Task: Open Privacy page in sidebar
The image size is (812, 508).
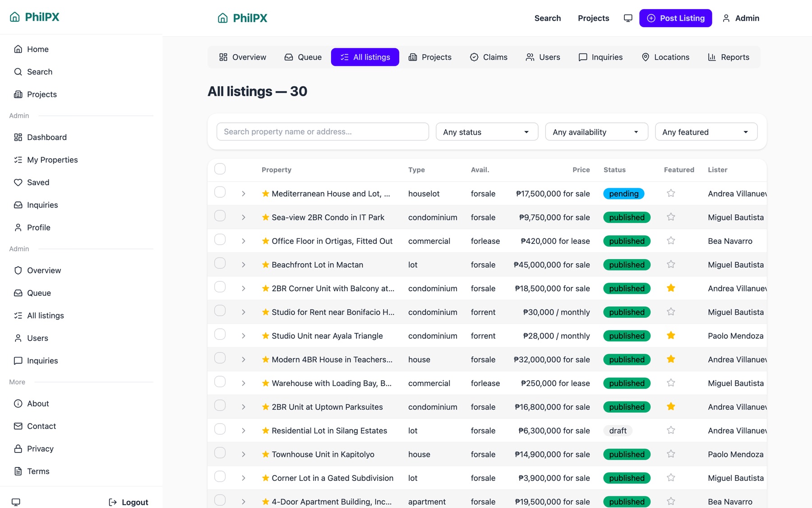Action: click(81, 449)
